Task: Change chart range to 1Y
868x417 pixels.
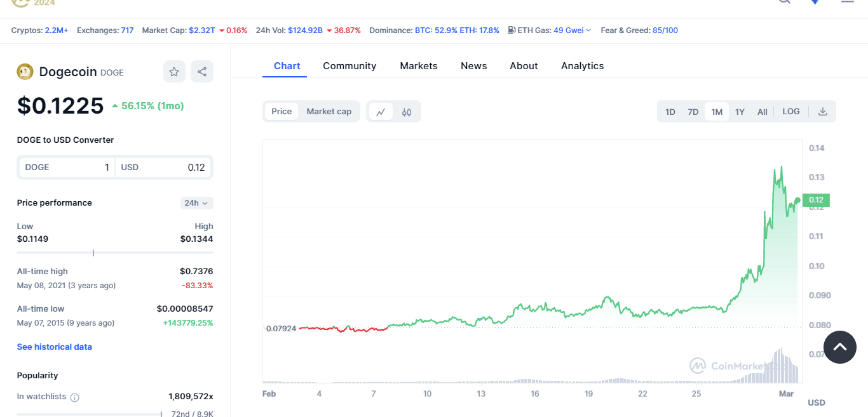Action: click(x=740, y=112)
